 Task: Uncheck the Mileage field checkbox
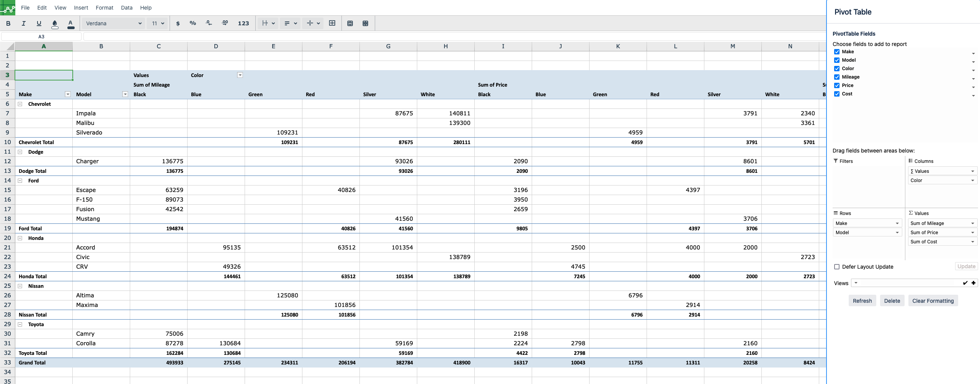(837, 77)
